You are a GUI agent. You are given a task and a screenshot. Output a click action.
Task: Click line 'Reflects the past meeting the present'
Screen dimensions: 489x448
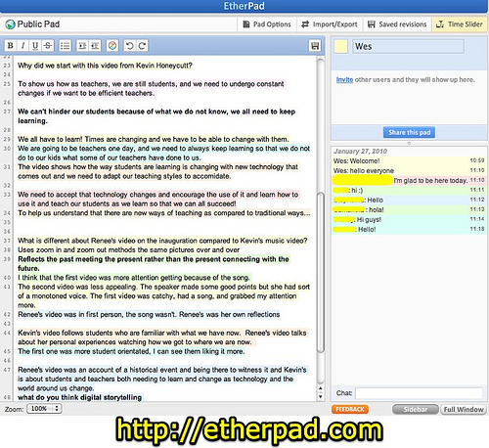[154, 264]
